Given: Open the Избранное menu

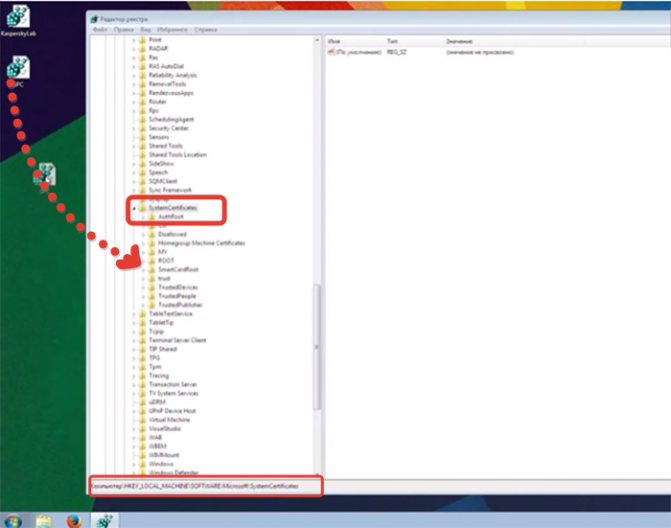Looking at the screenshot, I should click(x=172, y=30).
